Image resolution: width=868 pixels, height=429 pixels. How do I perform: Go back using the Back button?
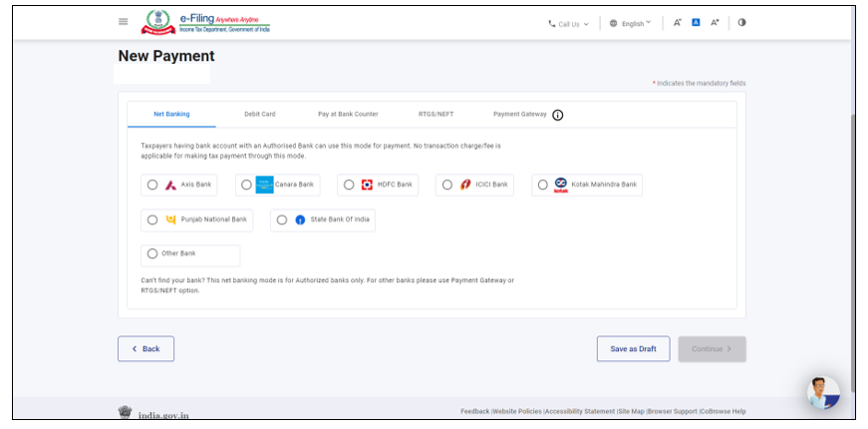point(145,349)
